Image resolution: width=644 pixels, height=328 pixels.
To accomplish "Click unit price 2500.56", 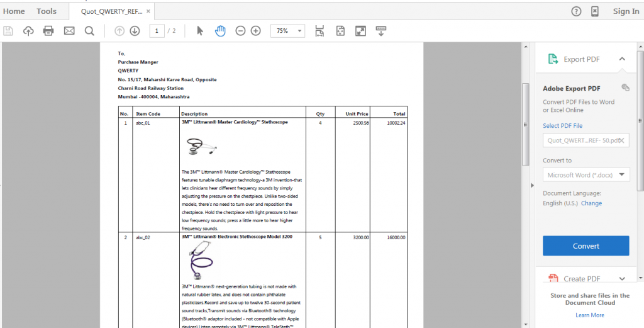I will (361, 123).
